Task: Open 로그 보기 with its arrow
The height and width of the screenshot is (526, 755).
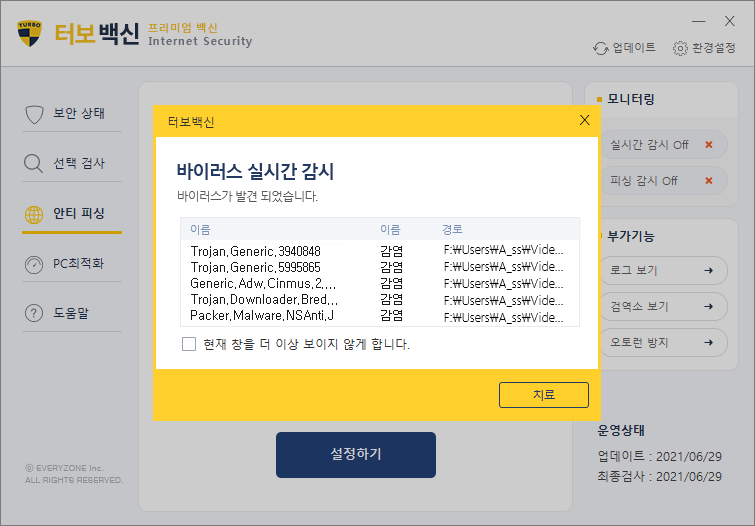Action: coord(708,270)
